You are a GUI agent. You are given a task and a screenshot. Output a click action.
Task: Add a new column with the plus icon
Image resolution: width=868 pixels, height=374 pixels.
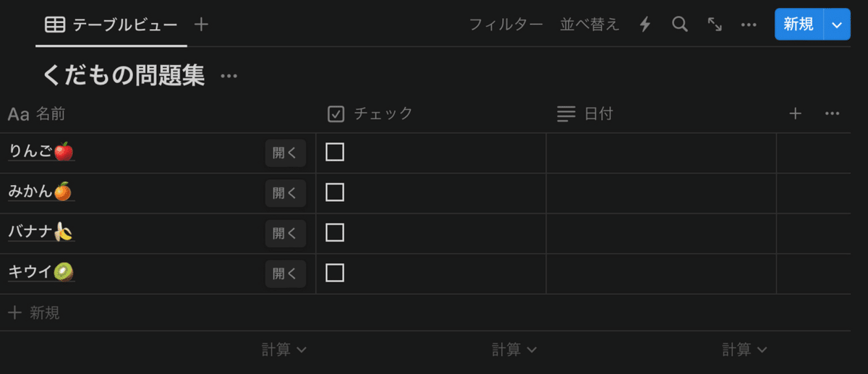point(795,114)
